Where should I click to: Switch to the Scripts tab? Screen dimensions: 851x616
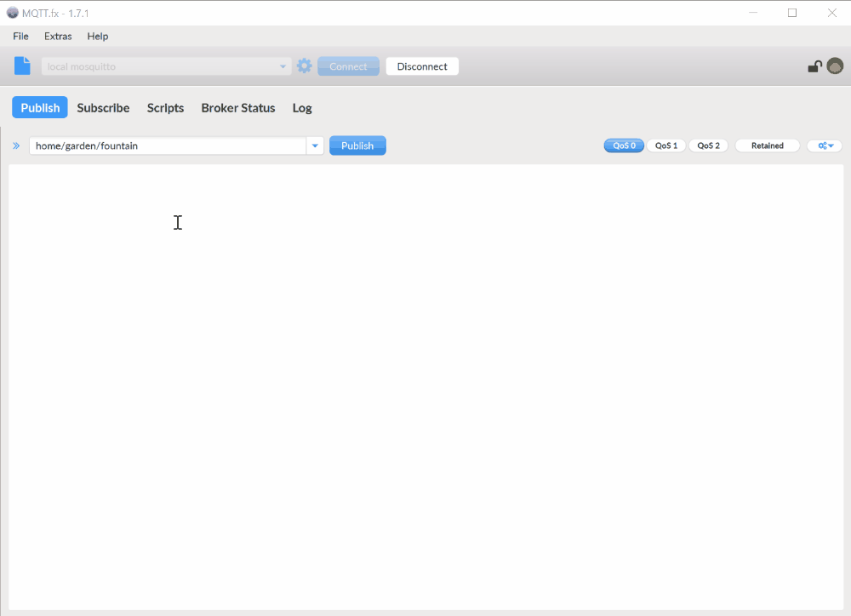[x=166, y=107]
